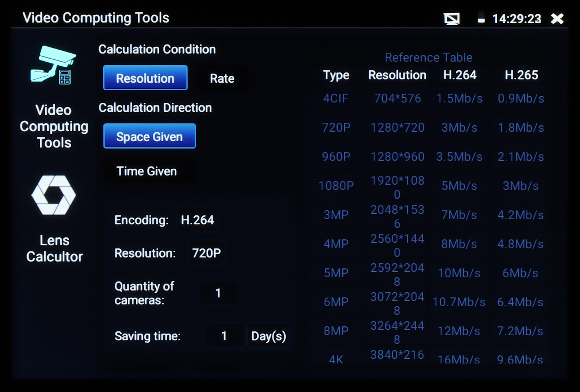Image resolution: width=580 pixels, height=392 pixels.
Task: Click the 1080P row in reference table
Action: pos(336,186)
